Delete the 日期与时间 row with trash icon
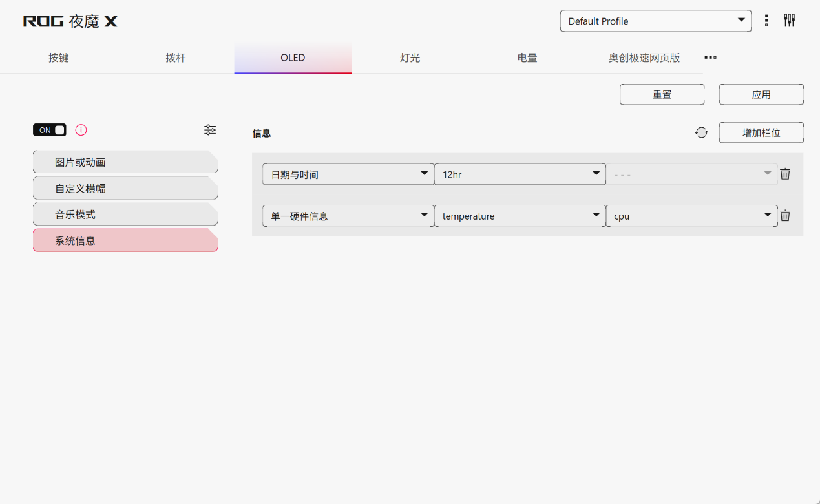820x504 pixels. point(785,174)
